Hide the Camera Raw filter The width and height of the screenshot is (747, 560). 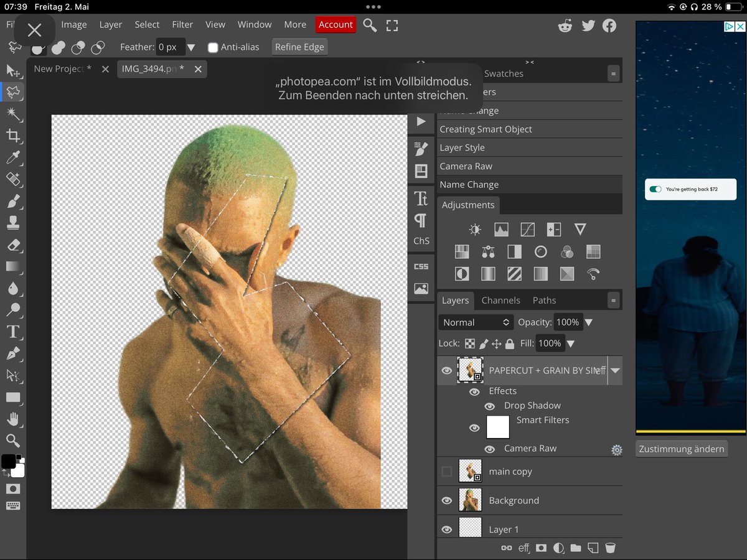coord(490,449)
